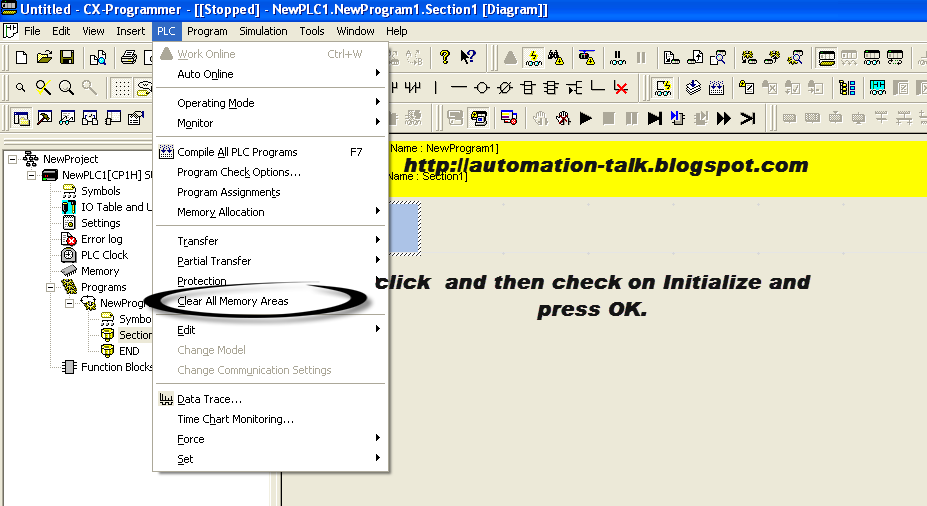Click the Transfer from PLC icon
Viewport: 927px width, 506px height.
click(695, 57)
